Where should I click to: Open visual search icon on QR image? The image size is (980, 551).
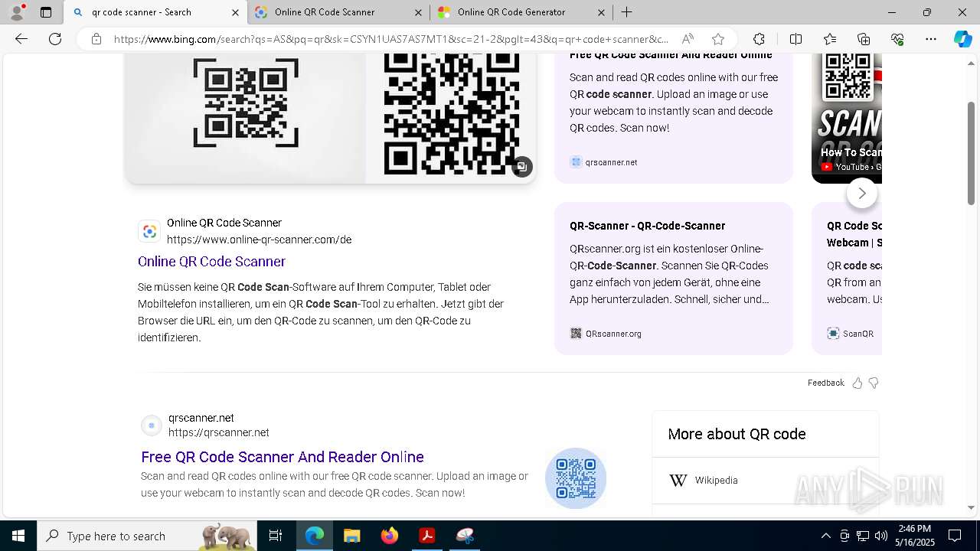(x=521, y=166)
